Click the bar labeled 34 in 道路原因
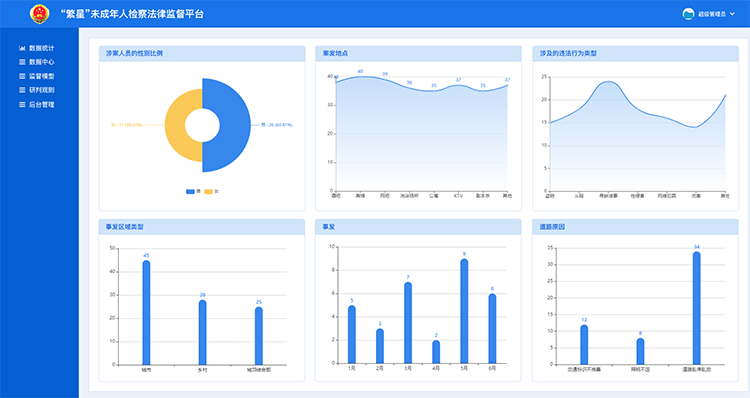Viewport: 750px width, 398px height. 696,308
